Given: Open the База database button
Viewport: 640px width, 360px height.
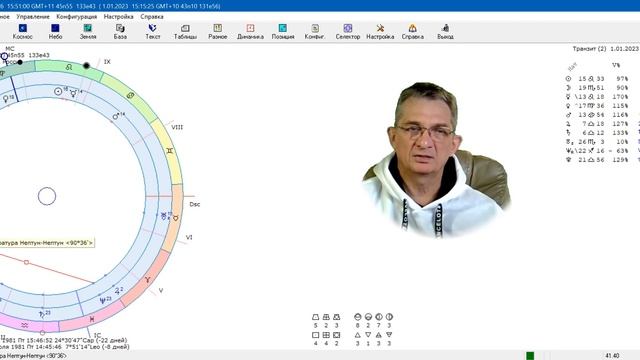Looking at the screenshot, I should 120,32.
